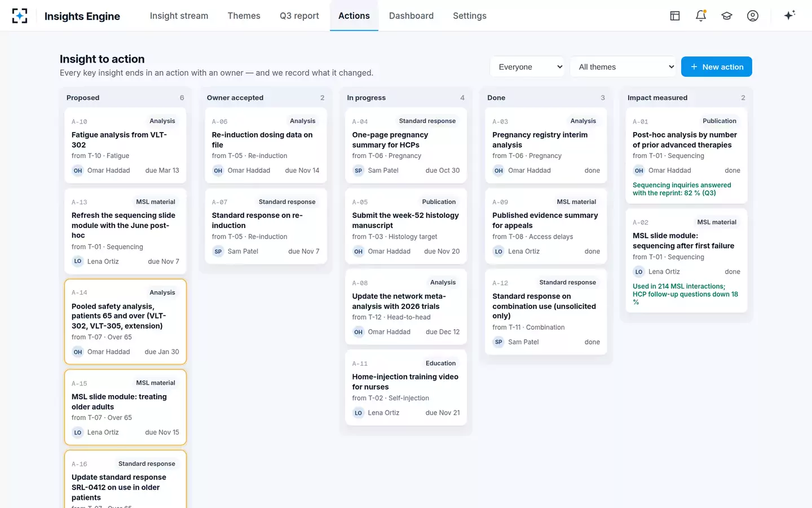Click the OH avatar on card A-01

pos(639,170)
